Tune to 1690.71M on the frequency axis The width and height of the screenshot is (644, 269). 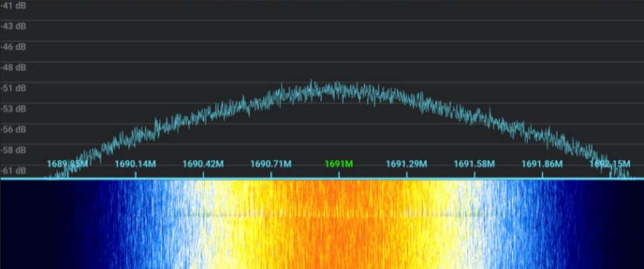(x=271, y=164)
